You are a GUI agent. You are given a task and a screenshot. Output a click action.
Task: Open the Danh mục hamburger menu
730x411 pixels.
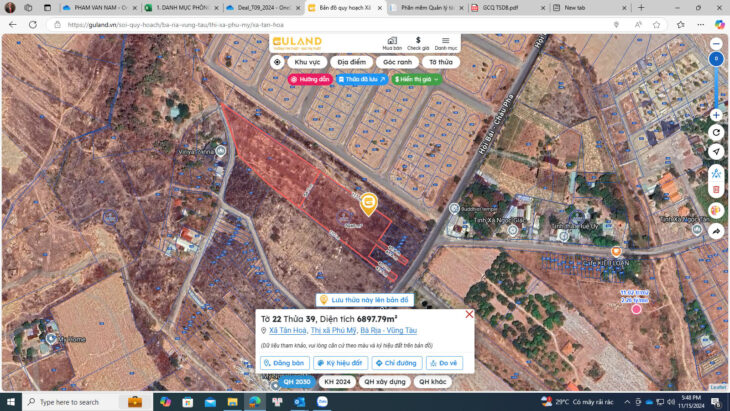point(446,42)
